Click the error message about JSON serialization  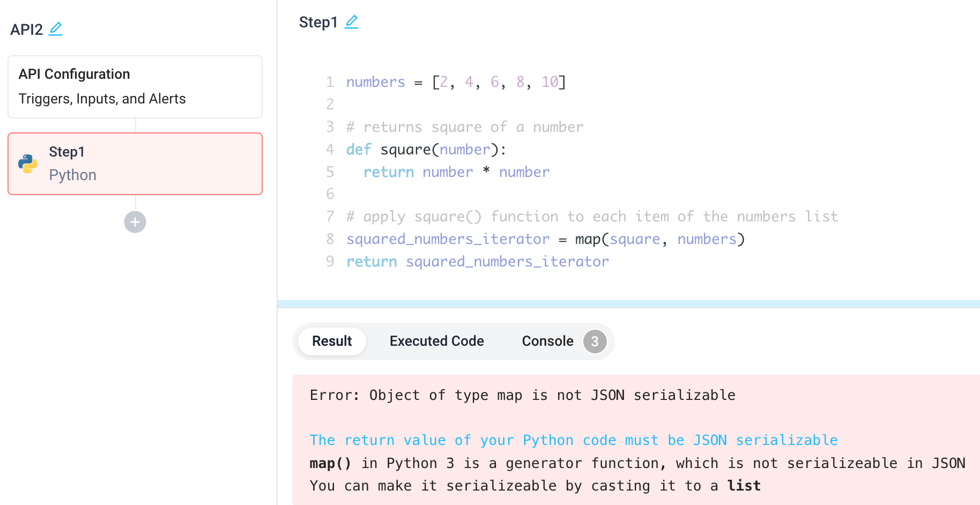coord(522,395)
